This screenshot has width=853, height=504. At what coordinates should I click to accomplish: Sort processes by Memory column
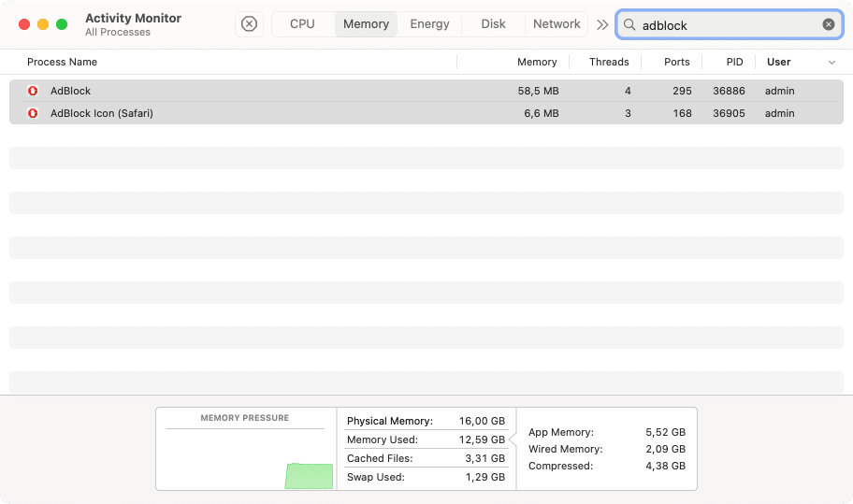(537, 62)
